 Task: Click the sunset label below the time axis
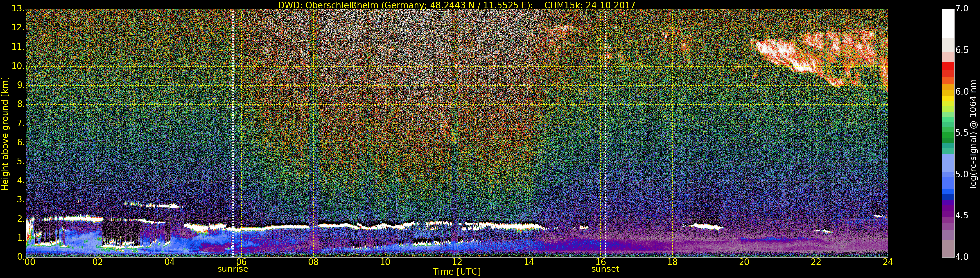click(605, 269)
